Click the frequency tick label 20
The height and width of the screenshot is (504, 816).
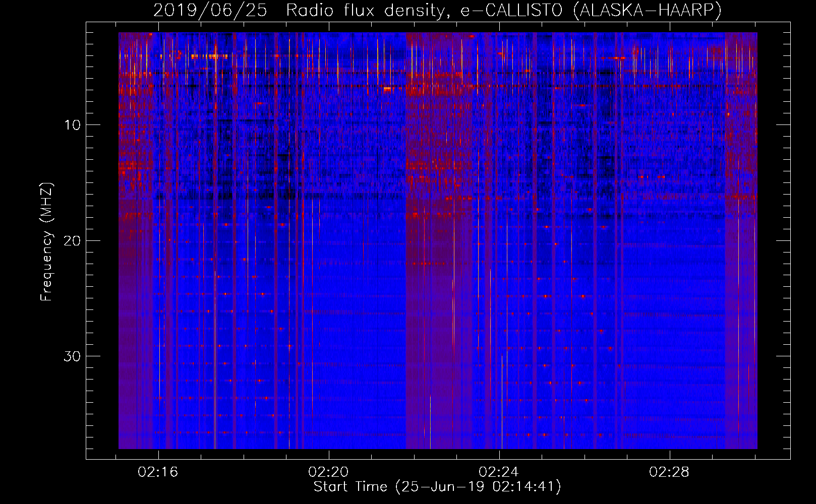[73, 241]
